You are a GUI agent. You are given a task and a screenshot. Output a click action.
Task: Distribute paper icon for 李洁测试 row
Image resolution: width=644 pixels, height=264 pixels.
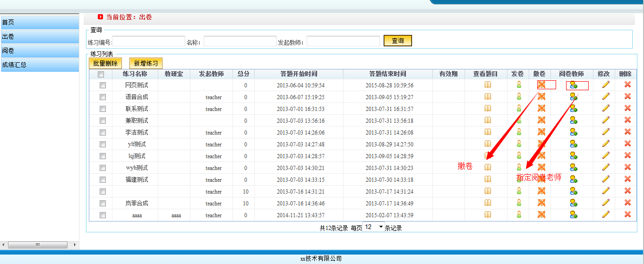tap(519, 132)
